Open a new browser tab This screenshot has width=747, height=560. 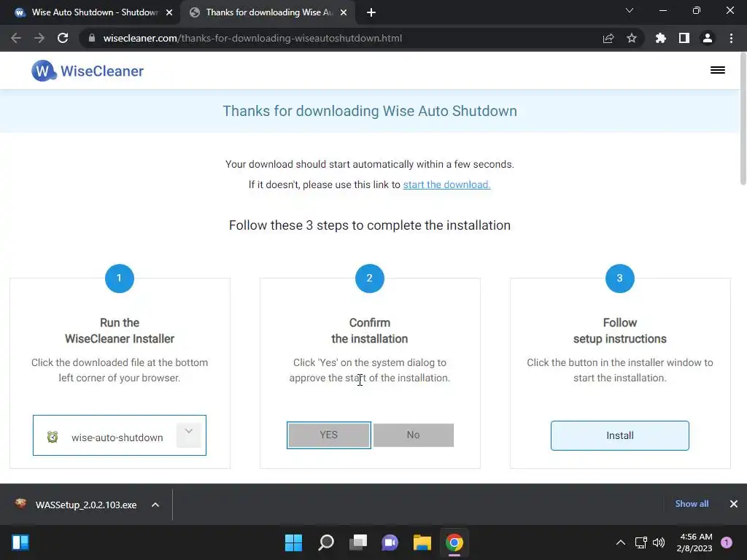[x=371, y=12]
